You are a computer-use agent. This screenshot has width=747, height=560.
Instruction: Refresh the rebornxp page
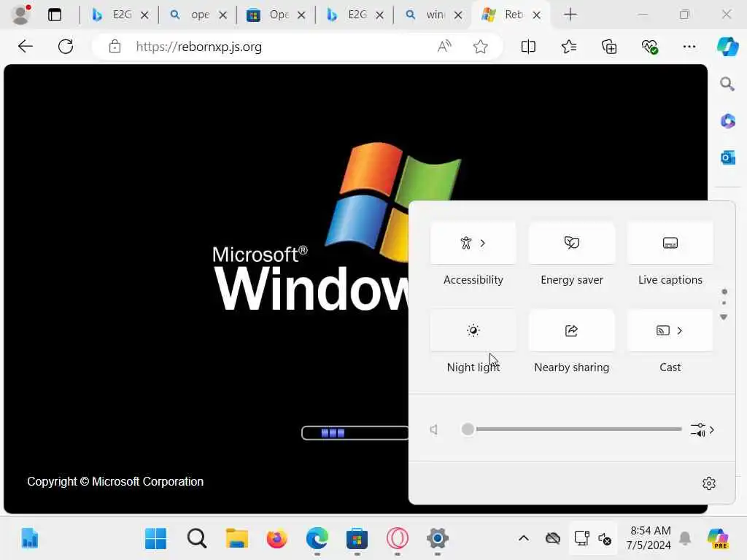pos(66,46)
